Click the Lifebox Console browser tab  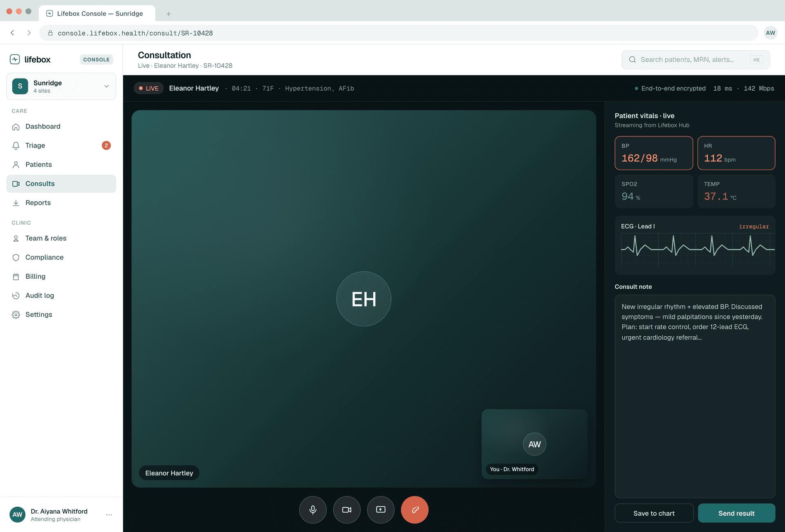pos(97,13)
